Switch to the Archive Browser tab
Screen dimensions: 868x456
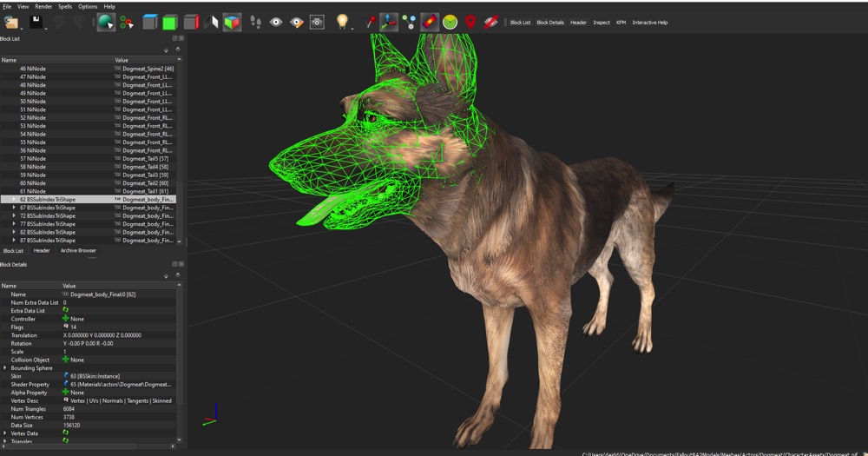(78, 250)
